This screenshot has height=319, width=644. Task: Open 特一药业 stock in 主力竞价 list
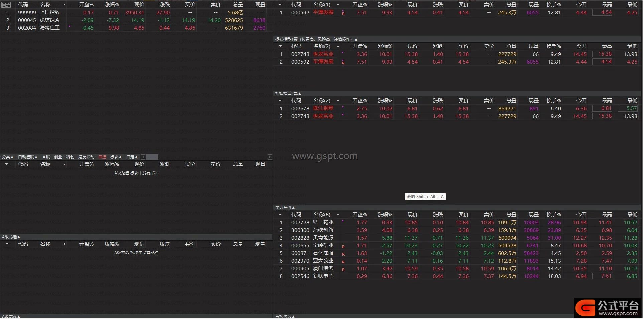click(323, 223)
